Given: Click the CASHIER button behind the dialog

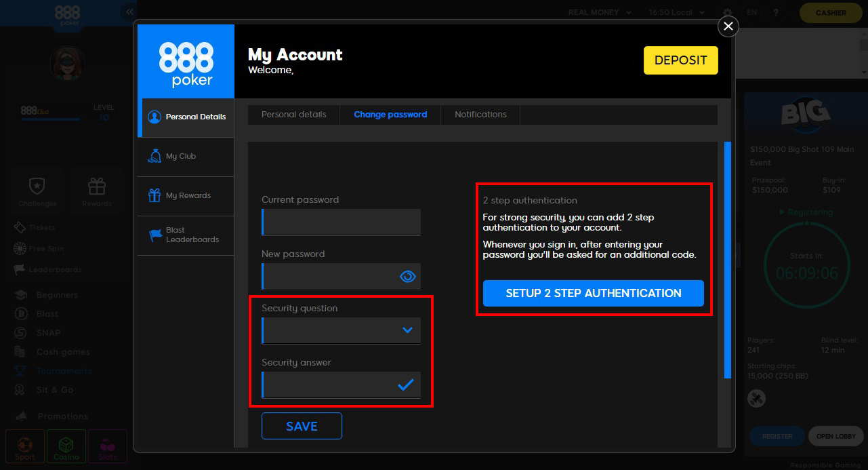Looking at the screenshot, I should [x=831, y=13].
